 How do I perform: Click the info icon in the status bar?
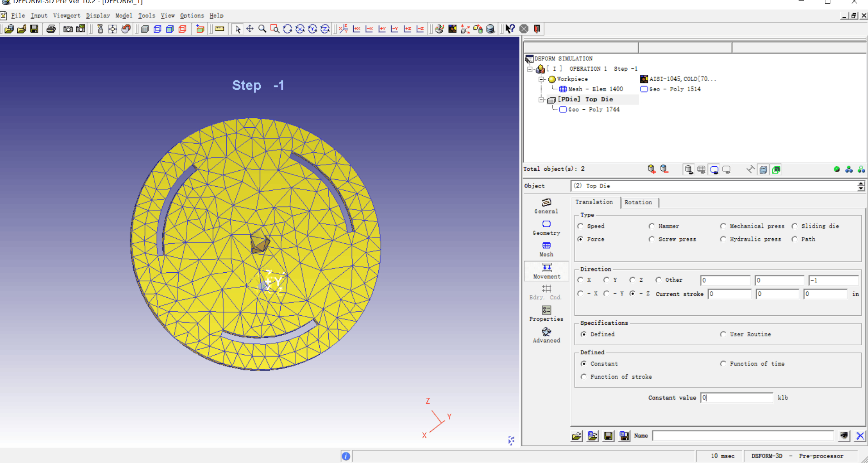[x=346, y=456]
